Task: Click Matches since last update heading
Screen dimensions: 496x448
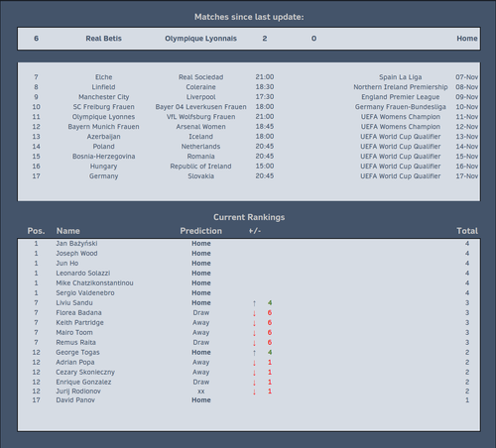Action: [x=249, y=17]
